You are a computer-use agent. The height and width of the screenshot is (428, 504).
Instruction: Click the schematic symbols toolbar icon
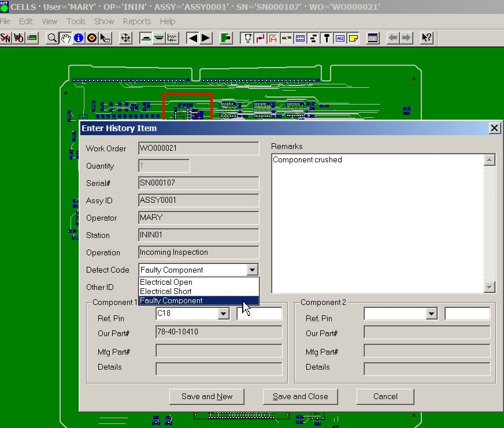pos(172,38)
